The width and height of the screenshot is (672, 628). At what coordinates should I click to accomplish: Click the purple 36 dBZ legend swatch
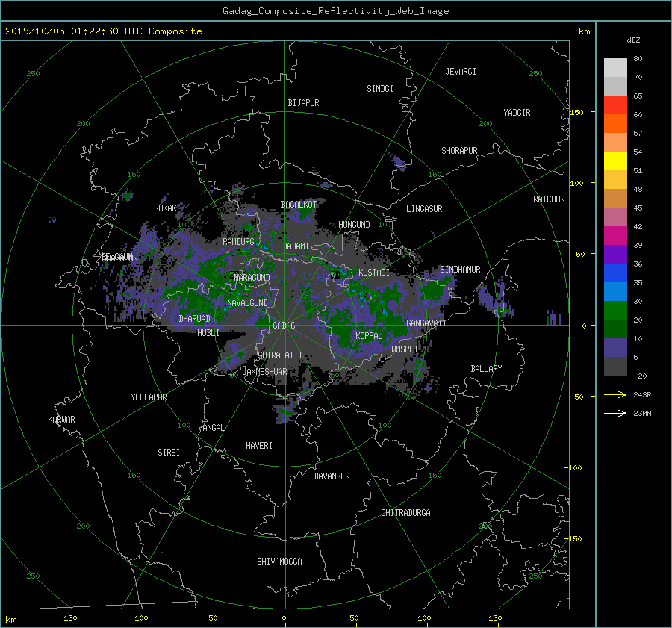coord(615,254)
